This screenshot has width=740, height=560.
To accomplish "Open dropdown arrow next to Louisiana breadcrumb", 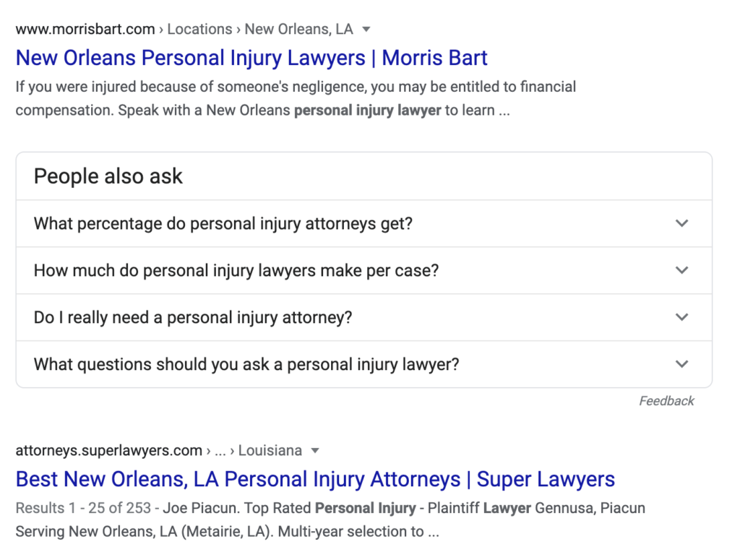I will (315, 451).
